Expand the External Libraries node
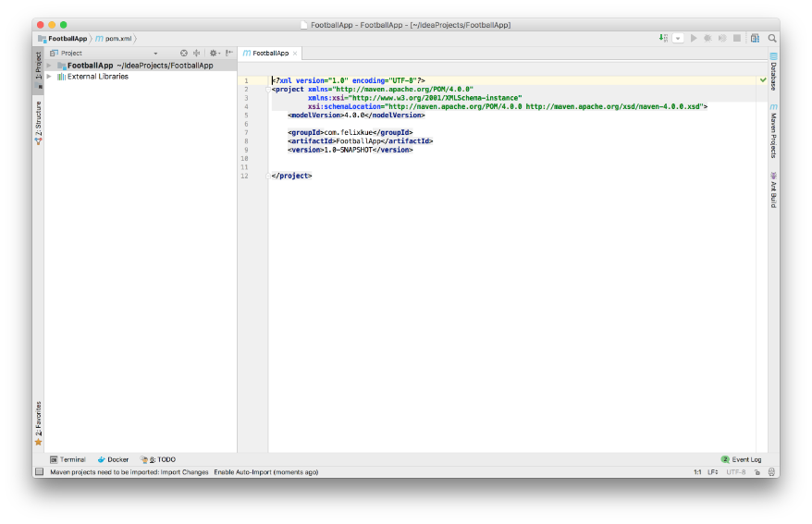 point(49,77)
